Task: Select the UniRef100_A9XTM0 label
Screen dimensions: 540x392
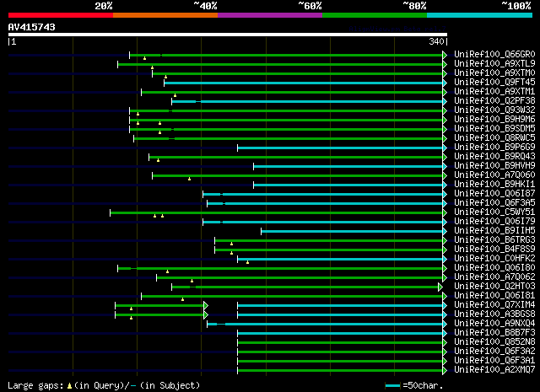Action: click(x=494, y=73)
